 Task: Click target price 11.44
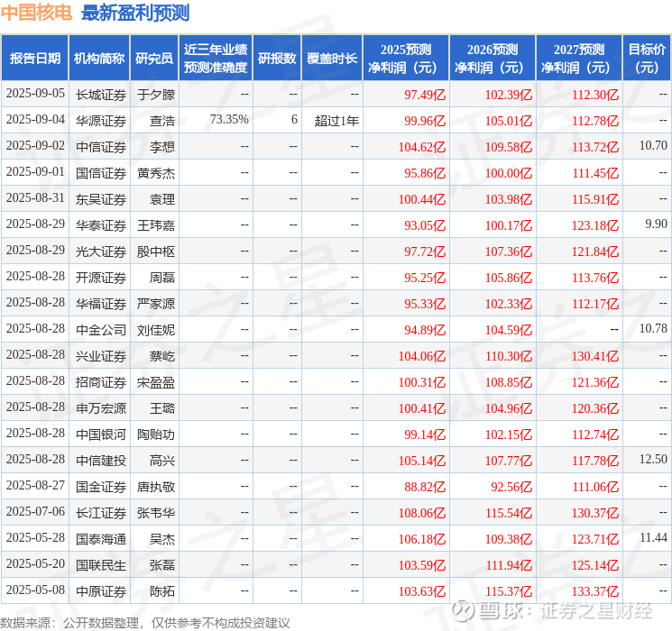tap(653, 537)
